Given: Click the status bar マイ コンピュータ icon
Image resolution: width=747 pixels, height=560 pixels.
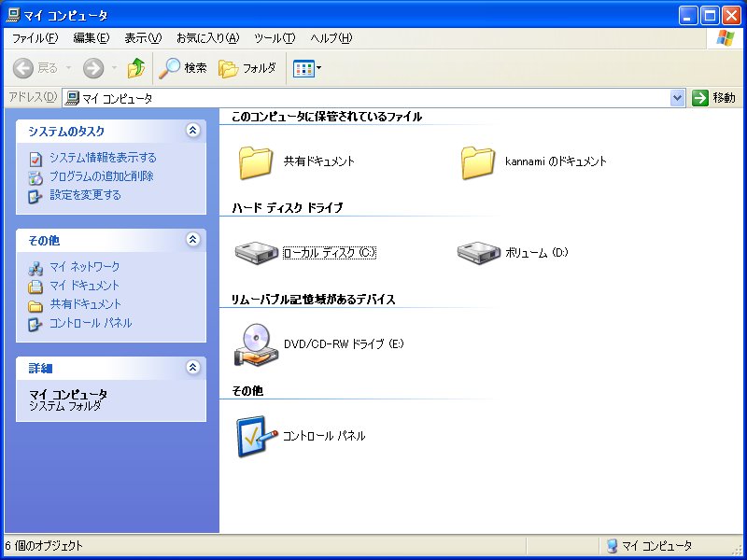Looking at the screenshot, I should click(x=613, y=546).
